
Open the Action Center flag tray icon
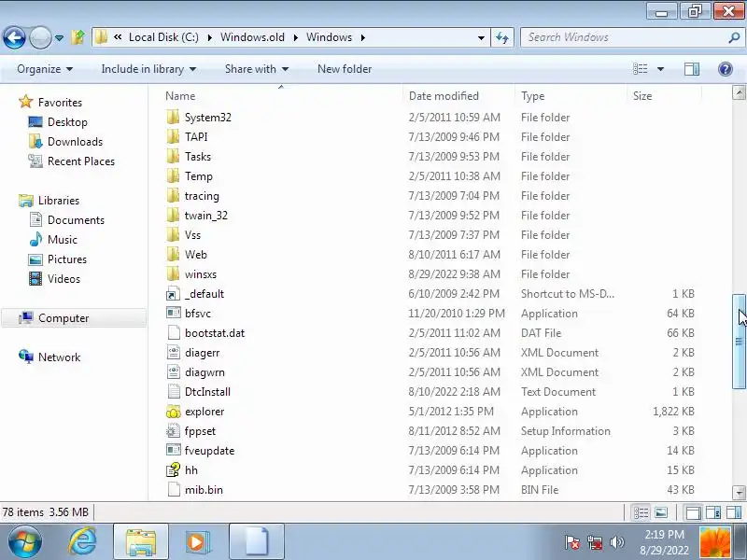(572, 542)
